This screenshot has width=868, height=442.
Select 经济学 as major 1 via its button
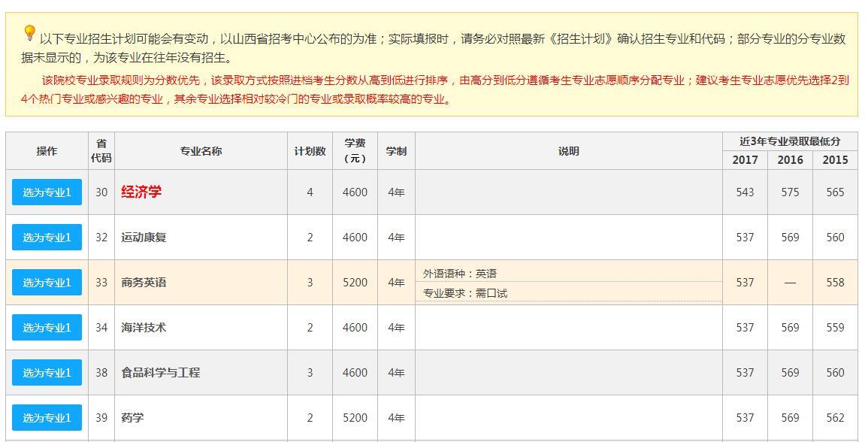coord(47,192)
